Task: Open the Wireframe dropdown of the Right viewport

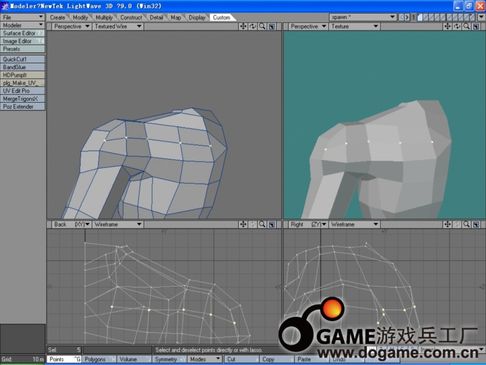Action: (354, 224)
